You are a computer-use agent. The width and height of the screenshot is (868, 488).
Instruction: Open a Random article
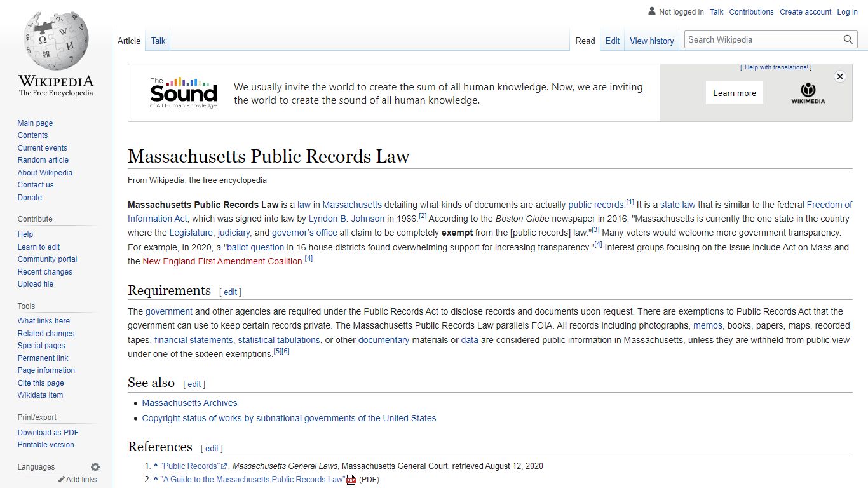pos(43,160)
